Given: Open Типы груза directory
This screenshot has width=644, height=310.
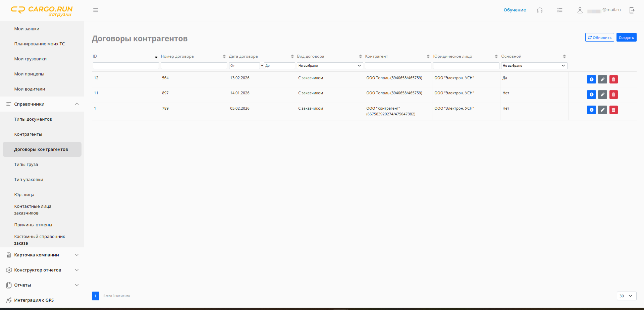Looking at the screenshot, I should coord(26,165).
